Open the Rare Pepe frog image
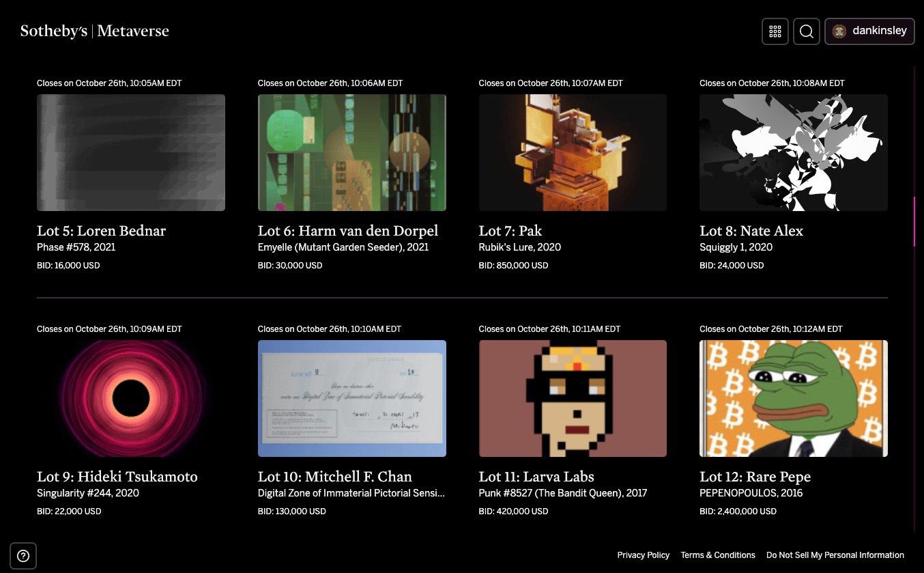The image size is (924, 573). 794,398
